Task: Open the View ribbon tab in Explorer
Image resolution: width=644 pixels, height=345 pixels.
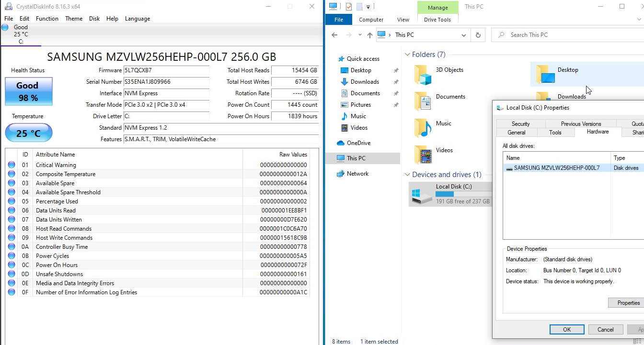Action: 403,20
